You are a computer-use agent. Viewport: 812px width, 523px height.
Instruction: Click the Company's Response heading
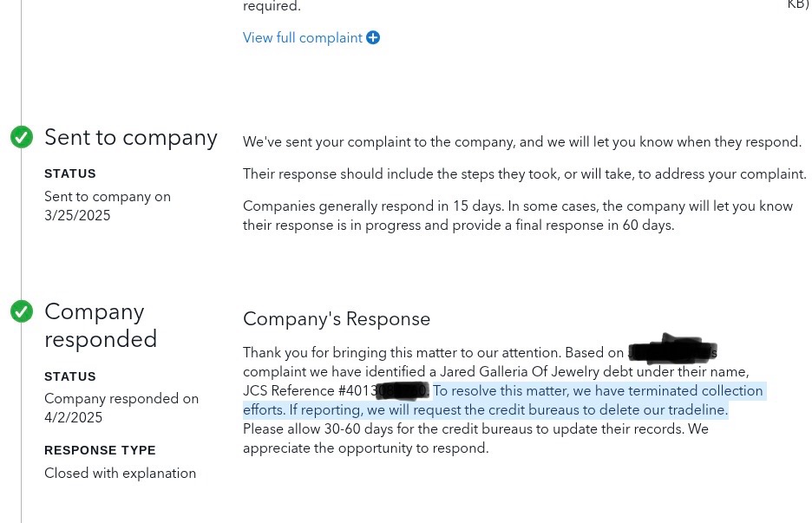tap(337, 319)
